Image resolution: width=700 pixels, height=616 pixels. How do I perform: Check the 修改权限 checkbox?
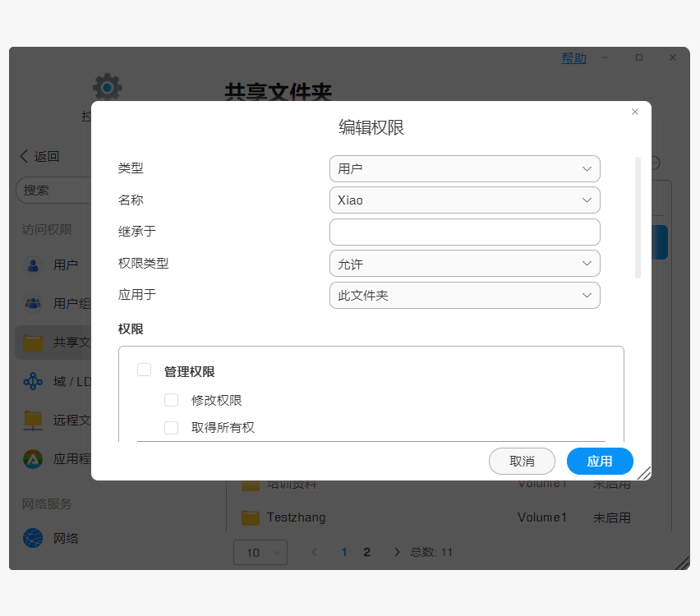(x=172, y=400)
